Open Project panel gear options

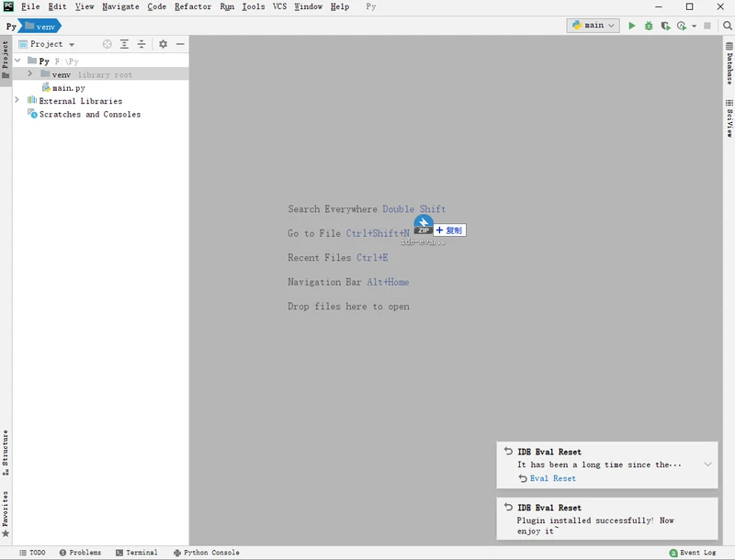[x=163, y=44]
